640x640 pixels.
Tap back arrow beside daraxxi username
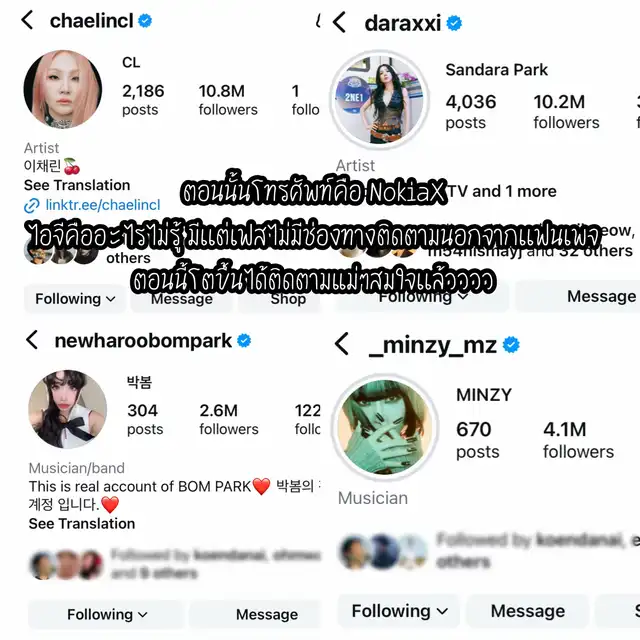click(x=339, y=22)
